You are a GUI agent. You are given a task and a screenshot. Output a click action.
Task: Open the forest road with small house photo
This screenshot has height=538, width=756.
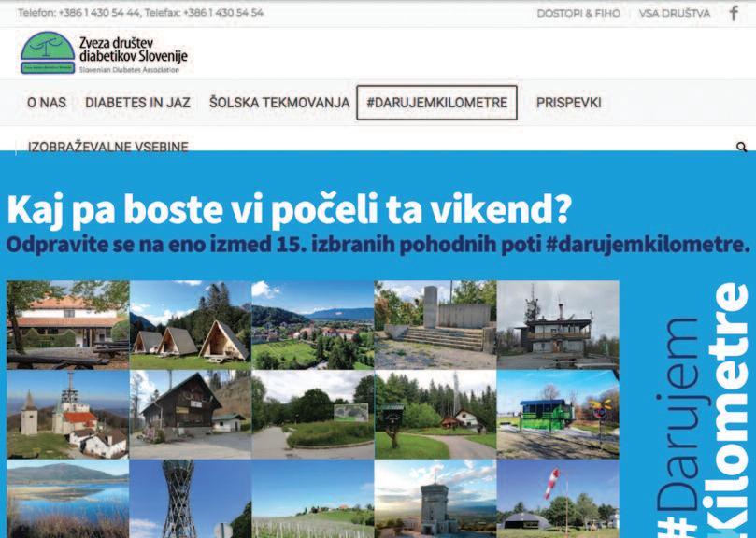(435, 415)
